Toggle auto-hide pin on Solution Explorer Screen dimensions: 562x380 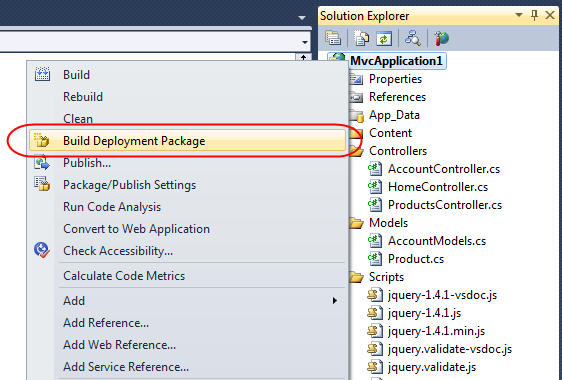[534, 15]
